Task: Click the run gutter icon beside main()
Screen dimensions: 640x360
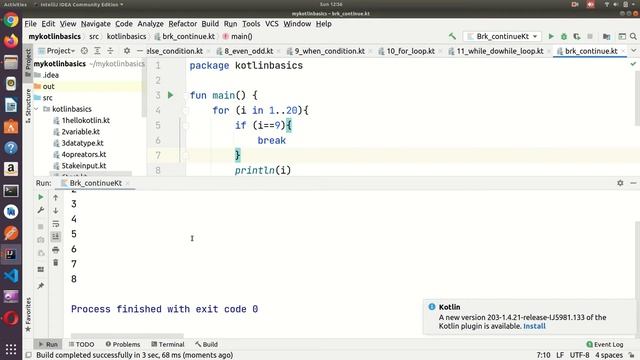Action: pyautogui.click(x=171, y=95)
